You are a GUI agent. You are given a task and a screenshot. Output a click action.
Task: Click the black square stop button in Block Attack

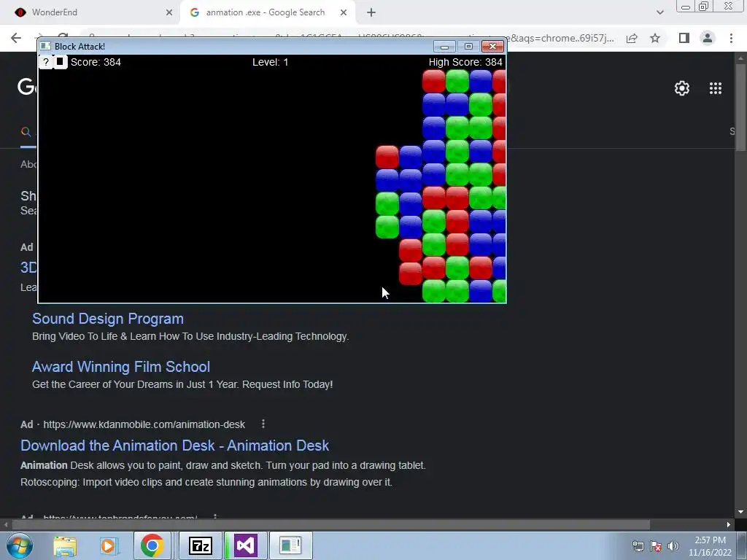coord(60,62)
